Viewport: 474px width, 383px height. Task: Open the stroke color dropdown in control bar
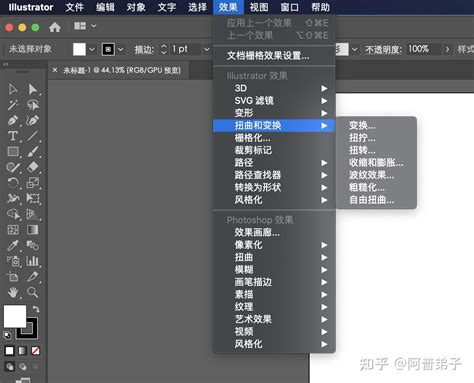[121, 50]
